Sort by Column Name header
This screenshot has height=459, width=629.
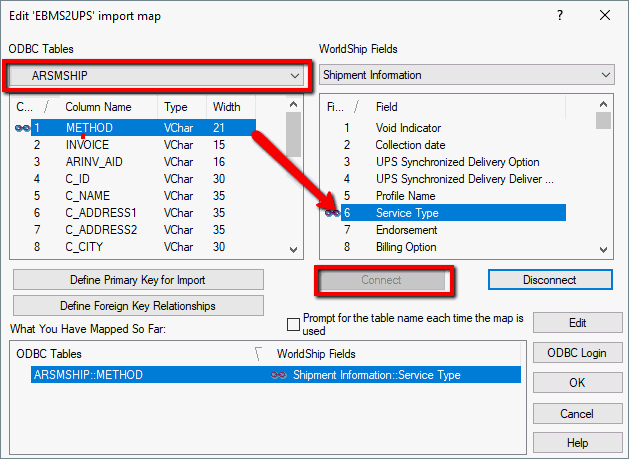click(x=98, y=107)
